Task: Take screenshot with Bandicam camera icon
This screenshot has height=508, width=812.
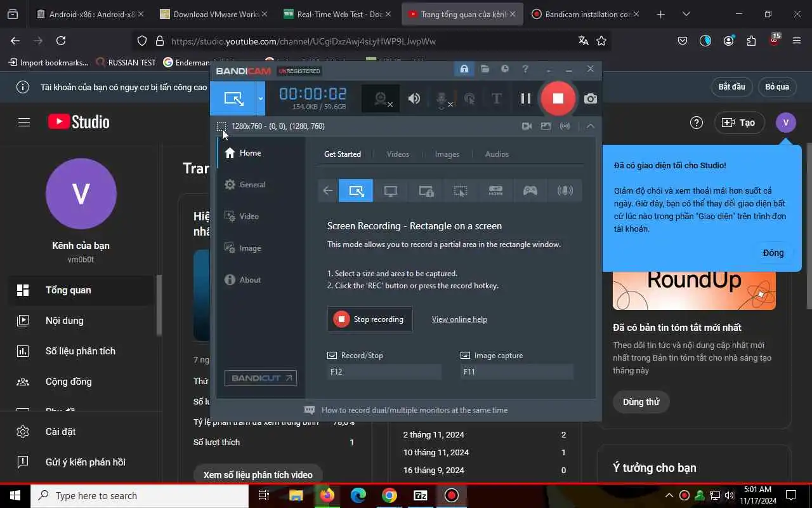Action: (x=591, y=98)
